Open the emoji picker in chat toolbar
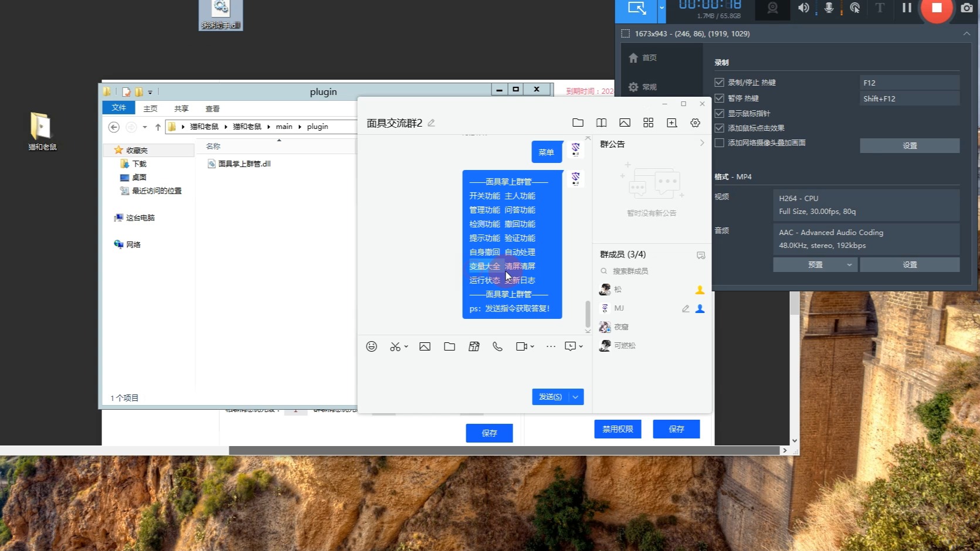This screenshot has height=551, width=980. point(371,346)
